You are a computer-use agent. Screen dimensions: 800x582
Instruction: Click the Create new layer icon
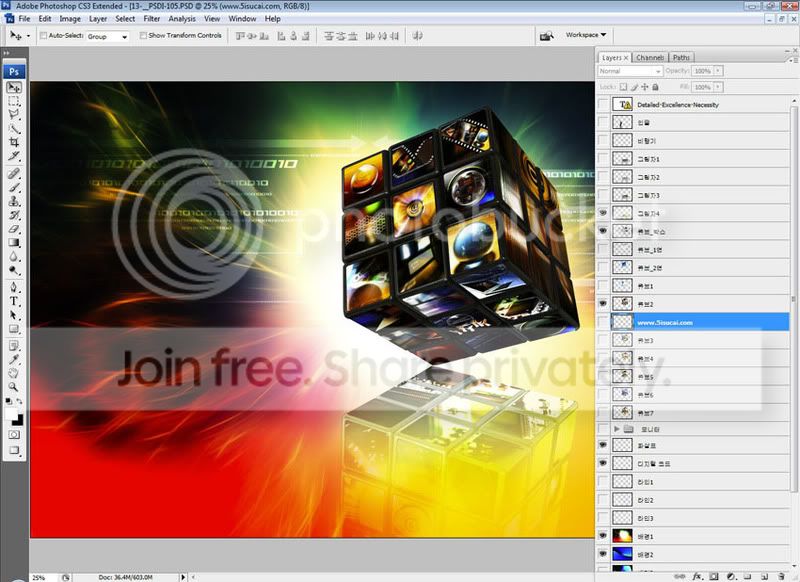tap(764, 576)
